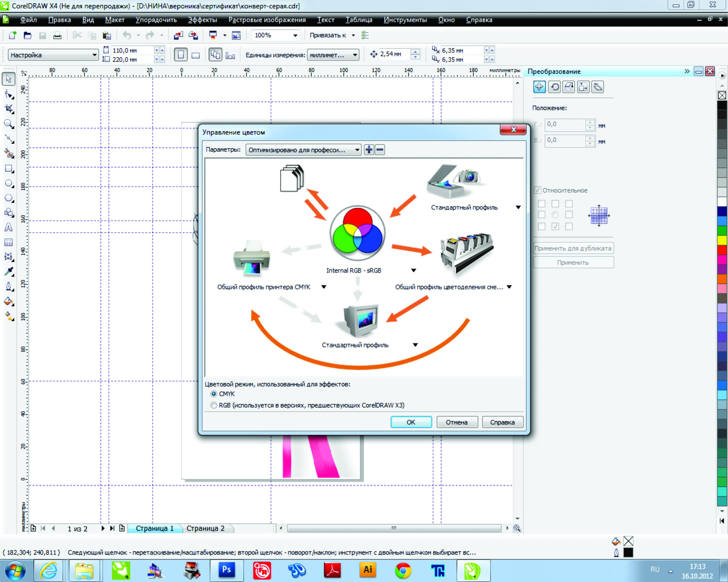Open Photoshop from the taskbar
The width and height of the screenshot is (728, 582).
(x=226, y=570)
